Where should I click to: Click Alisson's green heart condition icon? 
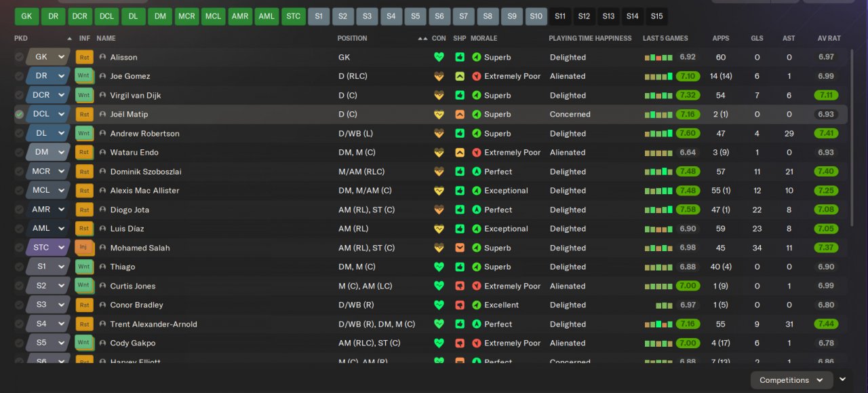(439, 57)
